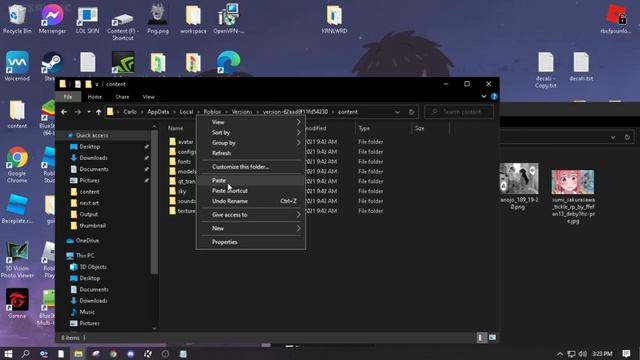Open the 3D Vision Photo Viewer icon
The width and height of the screenshot is (640, 360).
click(17, 260)
